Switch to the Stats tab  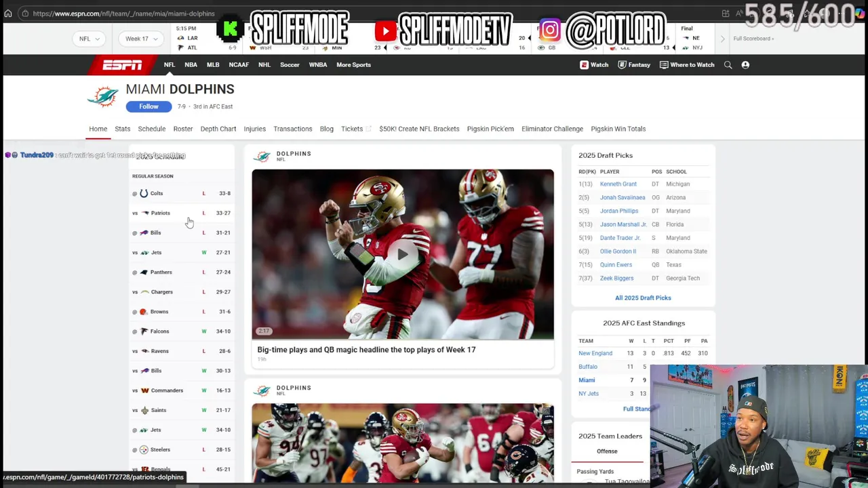click(123, 129)
